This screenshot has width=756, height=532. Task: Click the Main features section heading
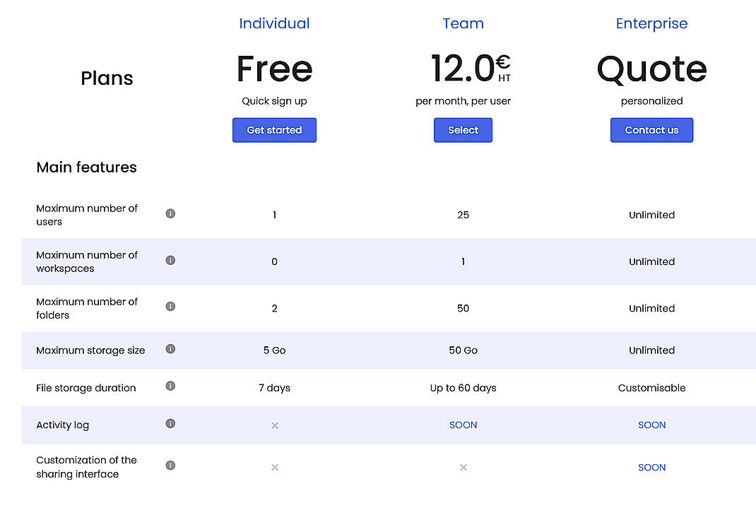[x=86, y=167]
